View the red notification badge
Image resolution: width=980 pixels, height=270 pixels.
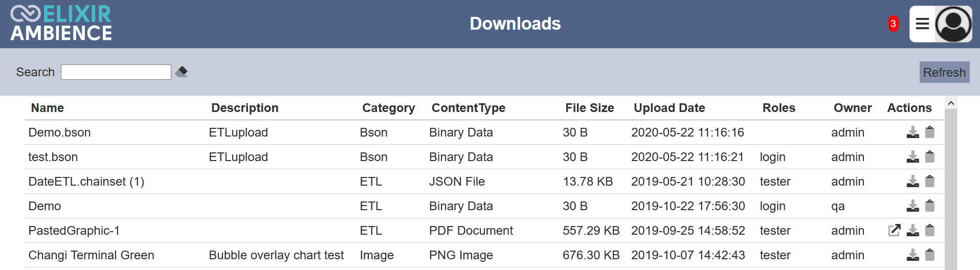893,24
